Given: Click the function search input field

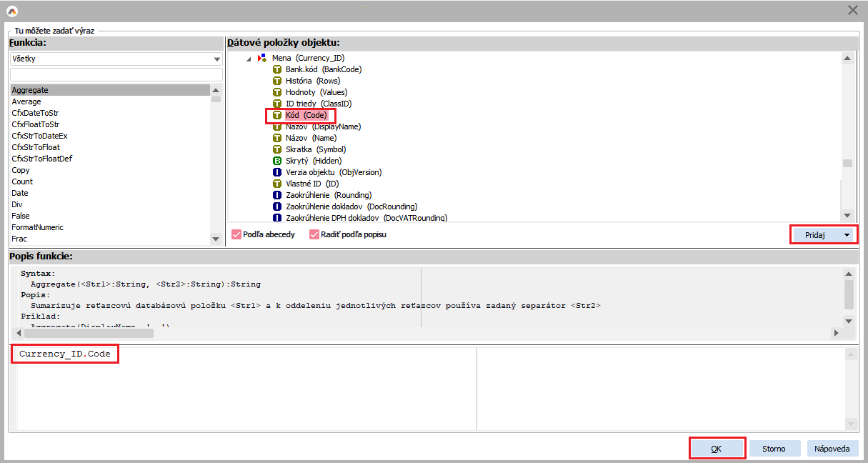Looking at the screenshot, I should pos(116,74).
